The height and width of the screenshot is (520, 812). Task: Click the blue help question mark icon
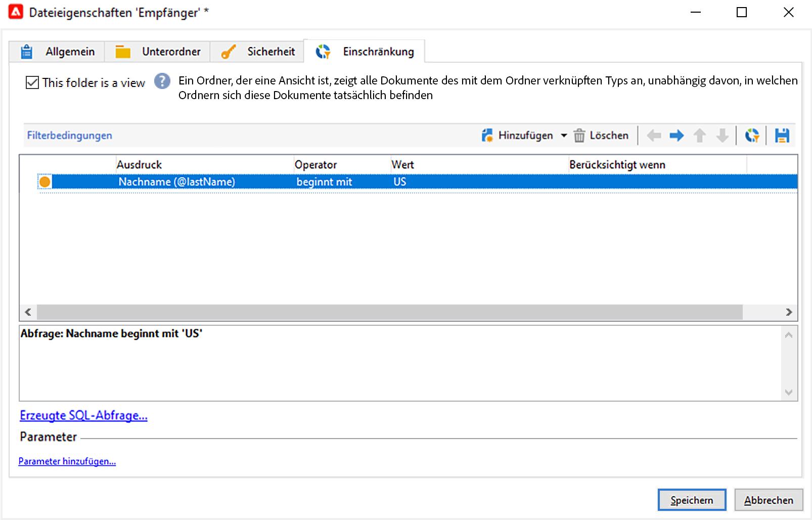click(162, 81)
